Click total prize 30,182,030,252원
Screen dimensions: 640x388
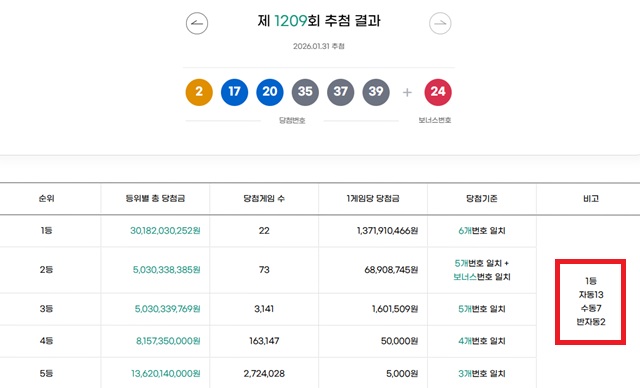click(x=165, y=231)
